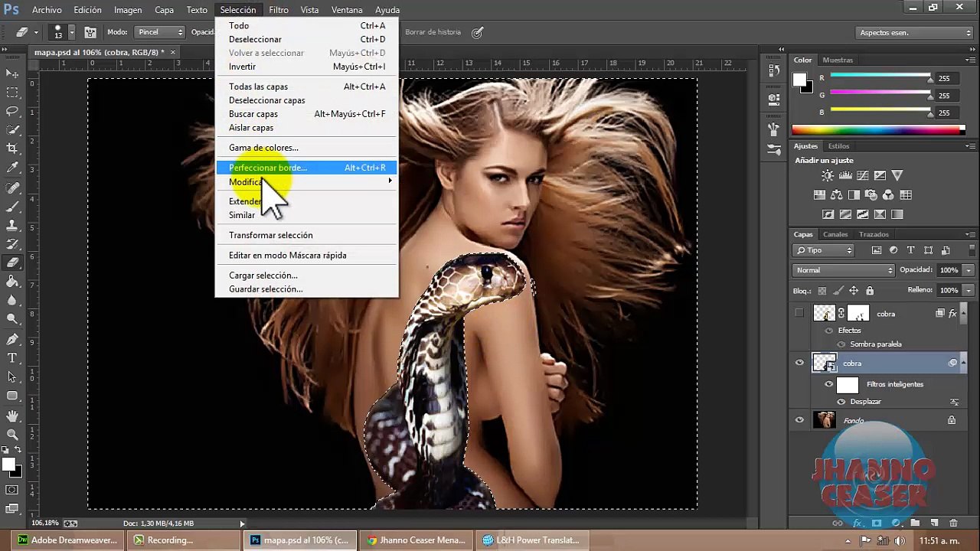Open the Relleno dropdown arrow

click(x=969, y=290)
